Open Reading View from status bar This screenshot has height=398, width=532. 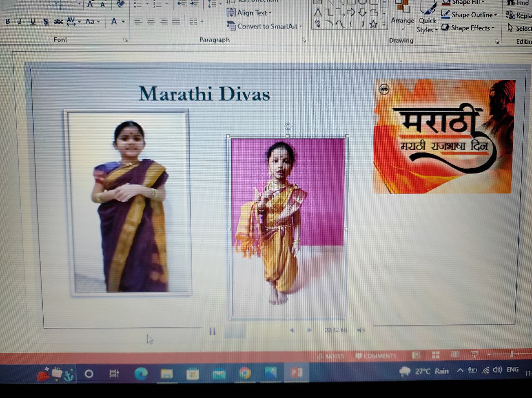click(455, 354)
